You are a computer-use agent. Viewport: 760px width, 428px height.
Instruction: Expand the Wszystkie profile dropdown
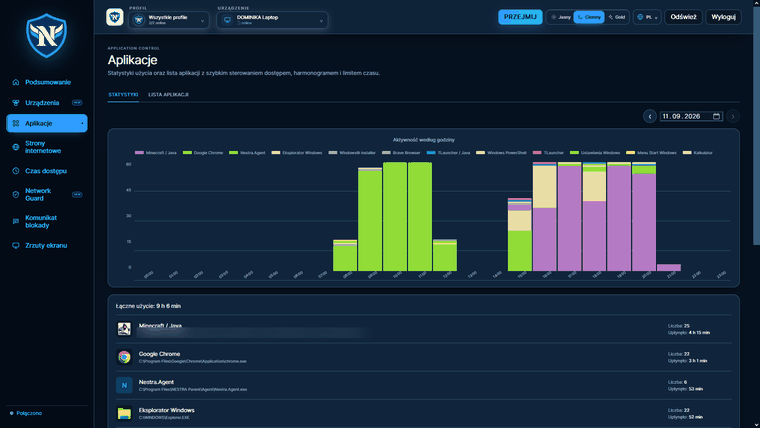169,20
